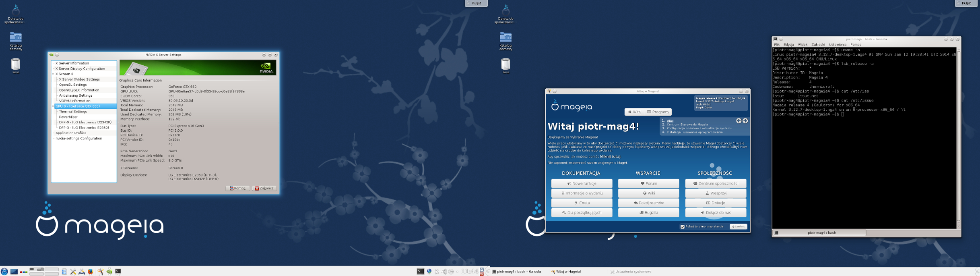This screenshot has height=276, width=980.
Task: Click the forward arrow in Mageia welcome window
Action: tap(745, 121)
